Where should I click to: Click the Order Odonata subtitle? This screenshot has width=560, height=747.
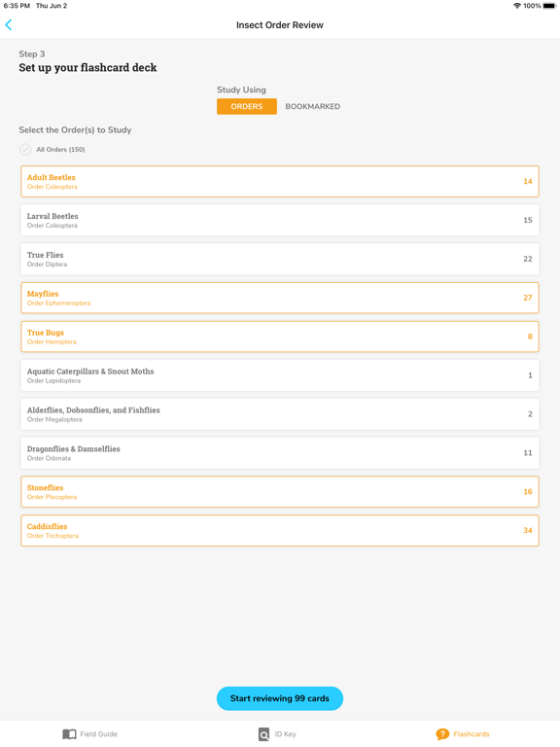tap(49, 458)
